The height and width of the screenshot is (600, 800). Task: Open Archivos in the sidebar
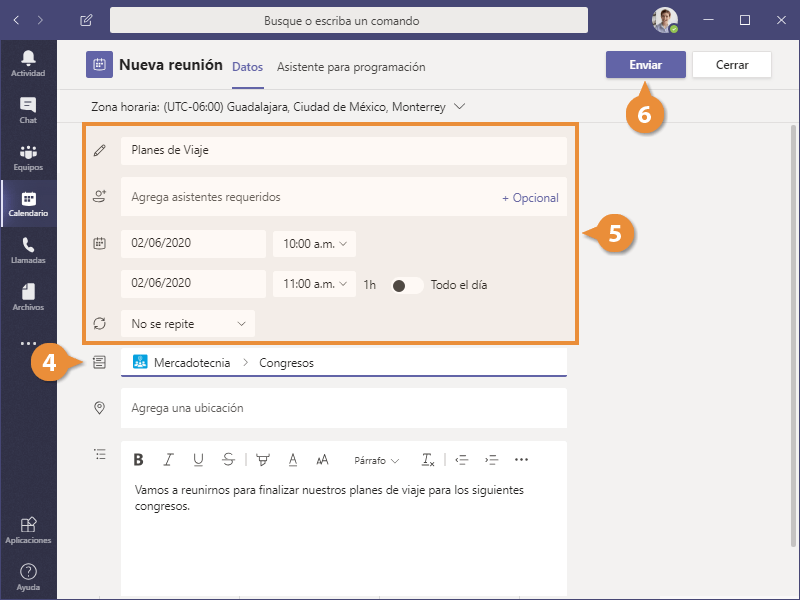click(x=28, y=296)
